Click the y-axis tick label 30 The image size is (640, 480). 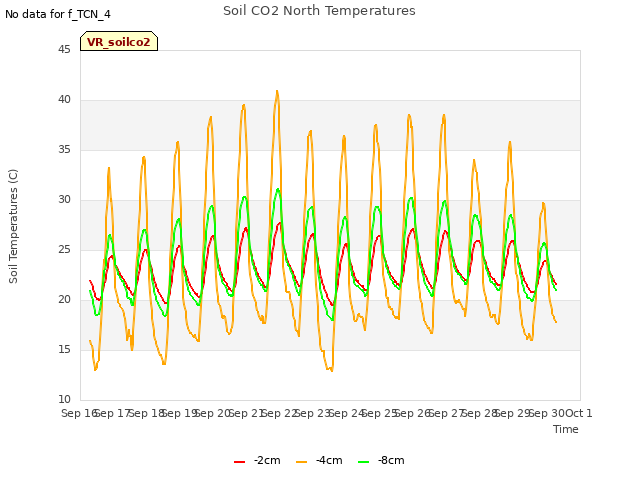click(x=64, y=200)
